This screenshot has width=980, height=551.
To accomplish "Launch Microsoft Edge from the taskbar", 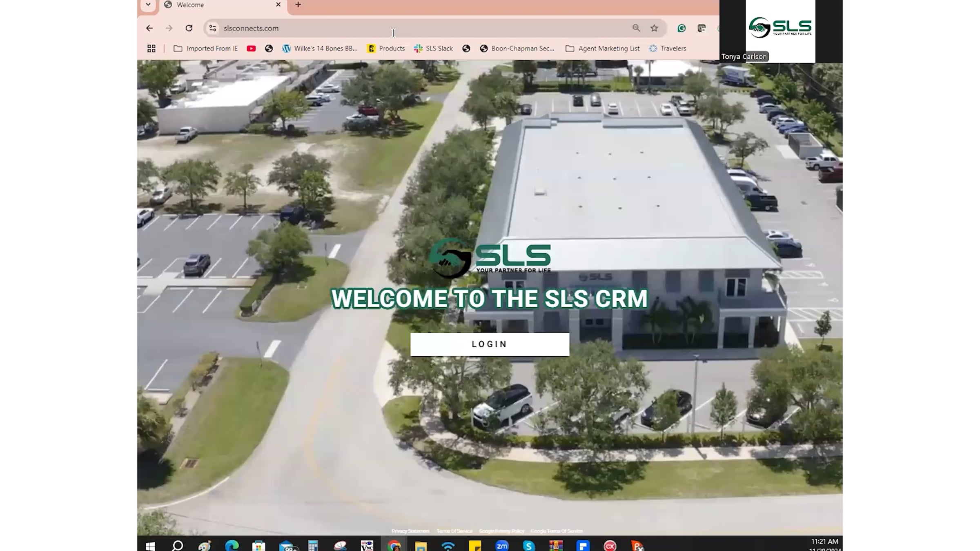I will (x=232, y=545).
